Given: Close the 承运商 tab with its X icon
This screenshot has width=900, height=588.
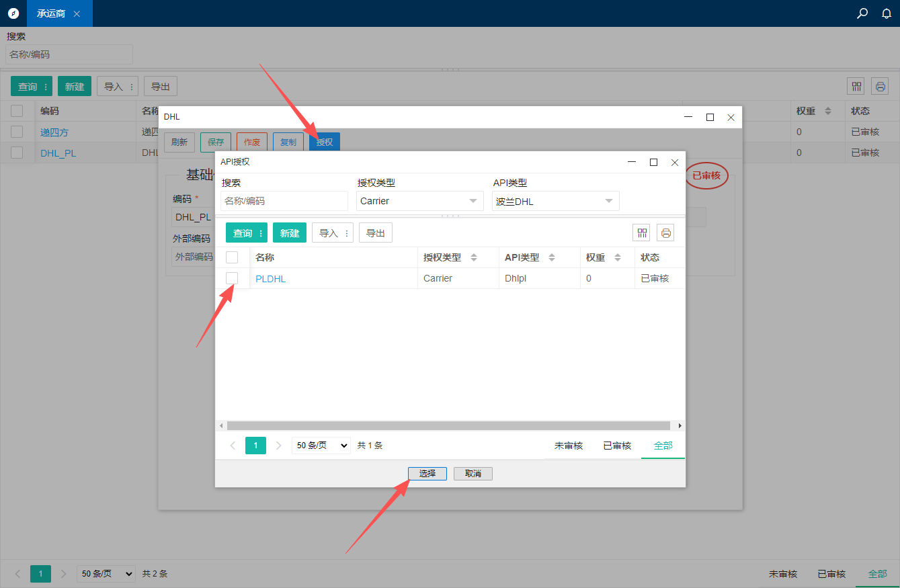Looking at the screenshot, I should (77, 13).
